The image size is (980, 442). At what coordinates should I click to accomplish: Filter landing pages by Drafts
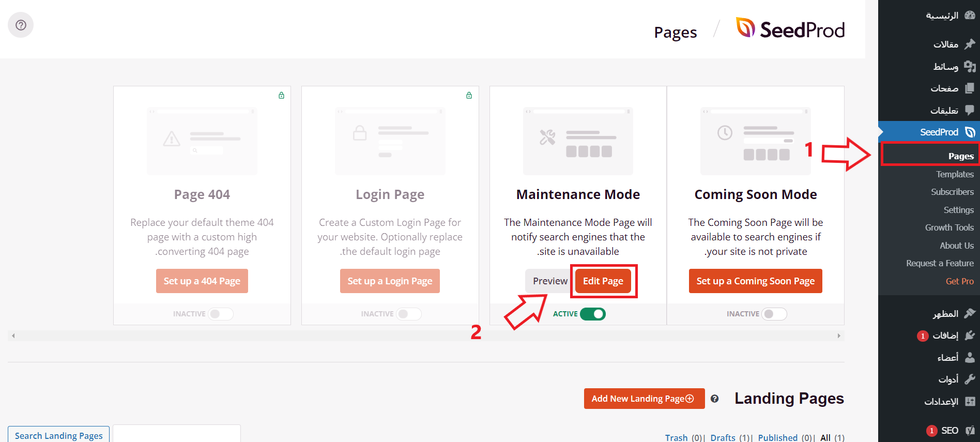click(x=723, y=438)
